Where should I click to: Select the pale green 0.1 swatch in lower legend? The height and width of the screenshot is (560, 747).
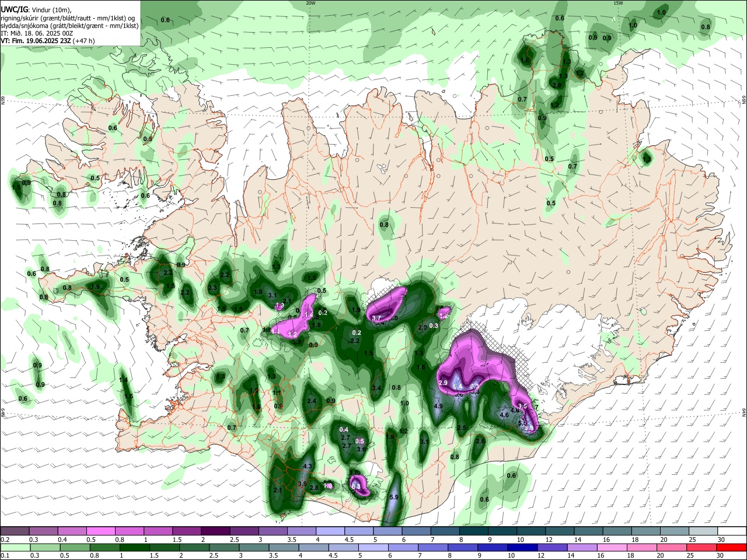15,547
